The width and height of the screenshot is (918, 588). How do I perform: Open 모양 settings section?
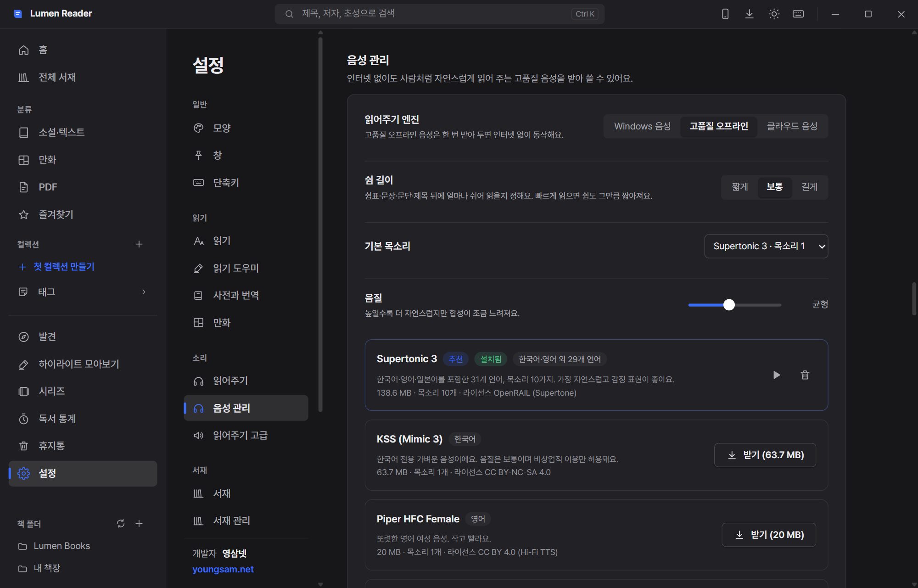[246, 128]
